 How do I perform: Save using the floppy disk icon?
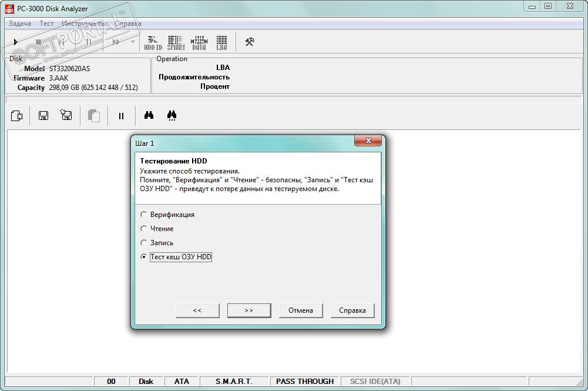[43, 116]
